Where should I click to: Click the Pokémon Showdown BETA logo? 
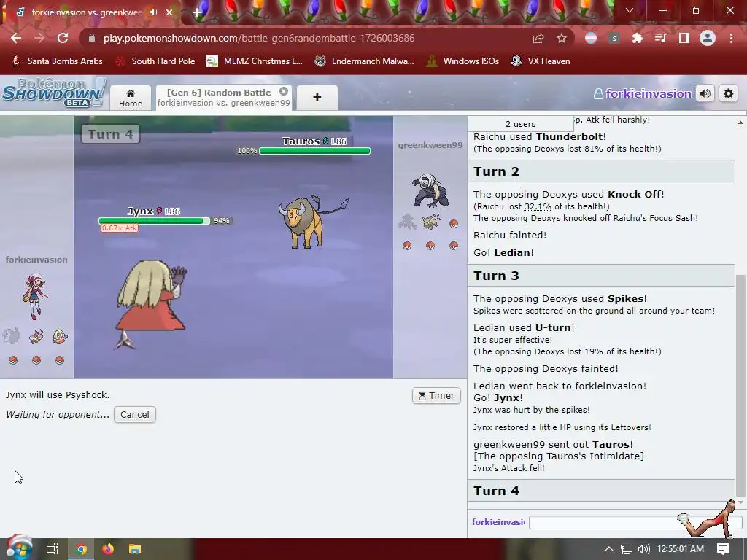coord(53,93)
